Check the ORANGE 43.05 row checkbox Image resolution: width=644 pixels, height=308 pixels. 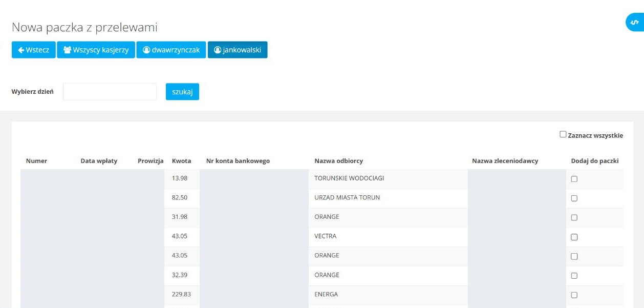574,256
